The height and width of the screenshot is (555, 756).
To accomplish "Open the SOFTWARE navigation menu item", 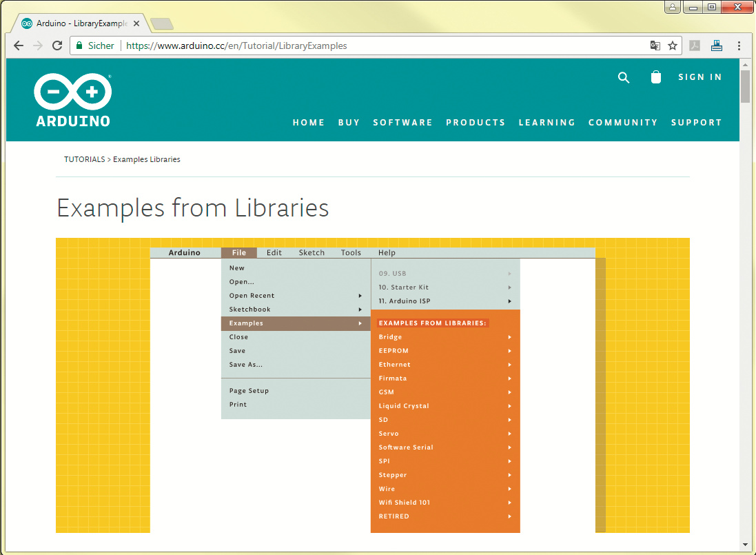I will [402, 122].
